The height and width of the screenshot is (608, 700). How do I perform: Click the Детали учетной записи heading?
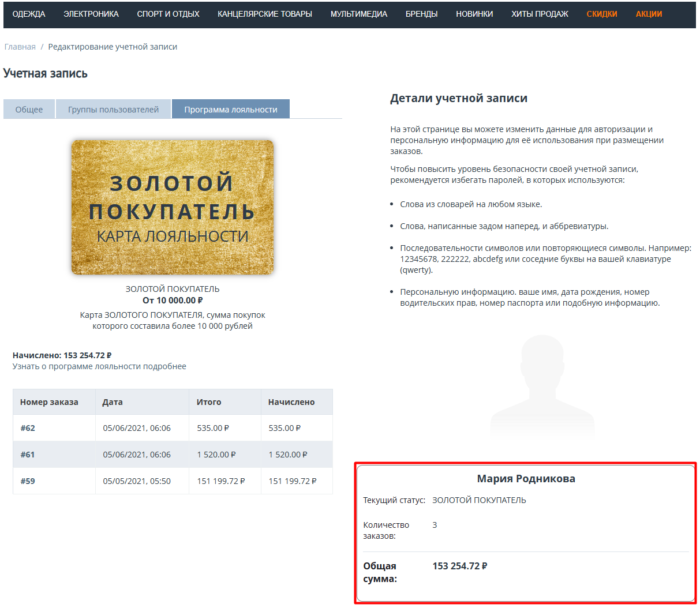459,98
